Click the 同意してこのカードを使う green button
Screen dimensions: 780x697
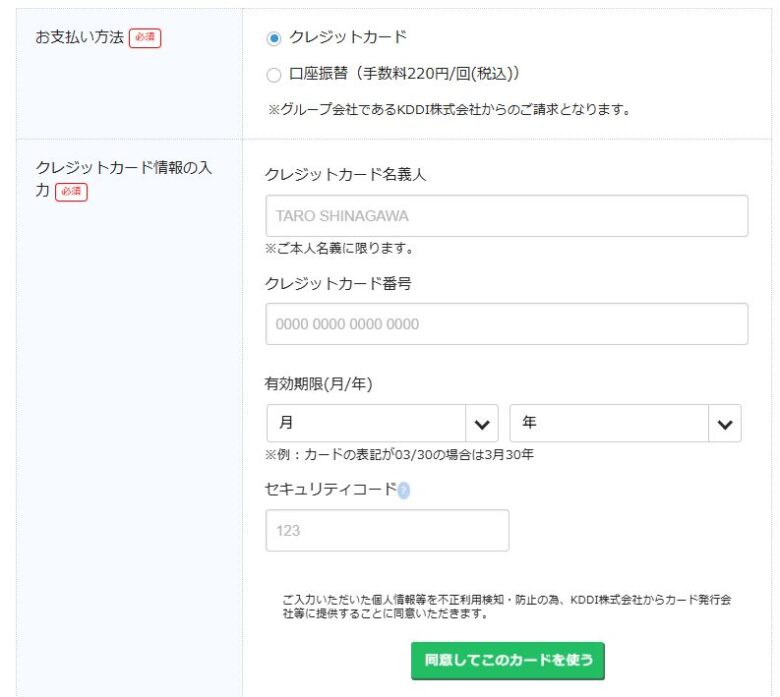pos(507,661)
